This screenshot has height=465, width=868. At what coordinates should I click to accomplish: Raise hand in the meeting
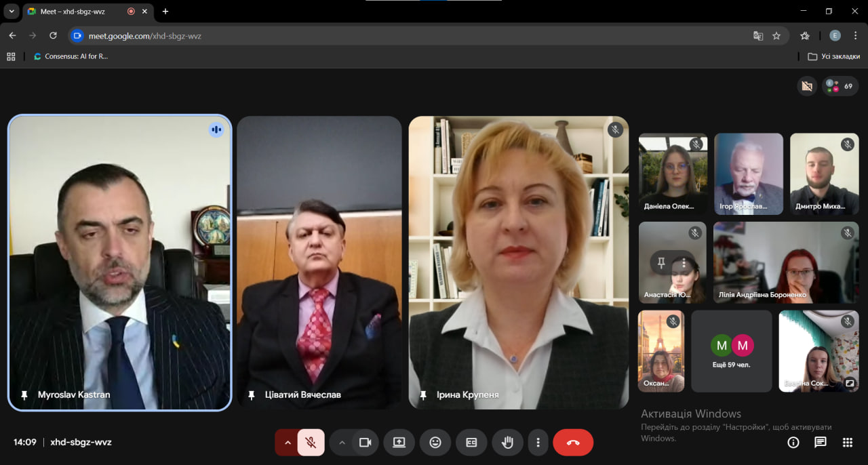[507, 443]
